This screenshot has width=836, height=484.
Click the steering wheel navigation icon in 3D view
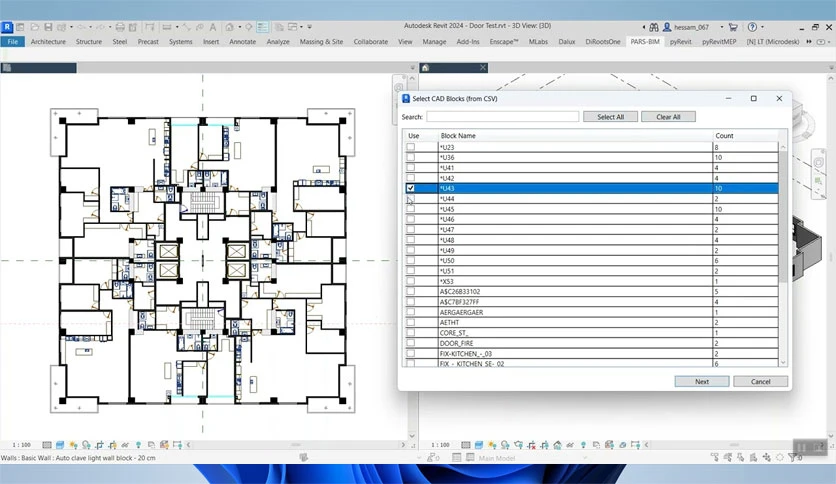click(818, 162)
